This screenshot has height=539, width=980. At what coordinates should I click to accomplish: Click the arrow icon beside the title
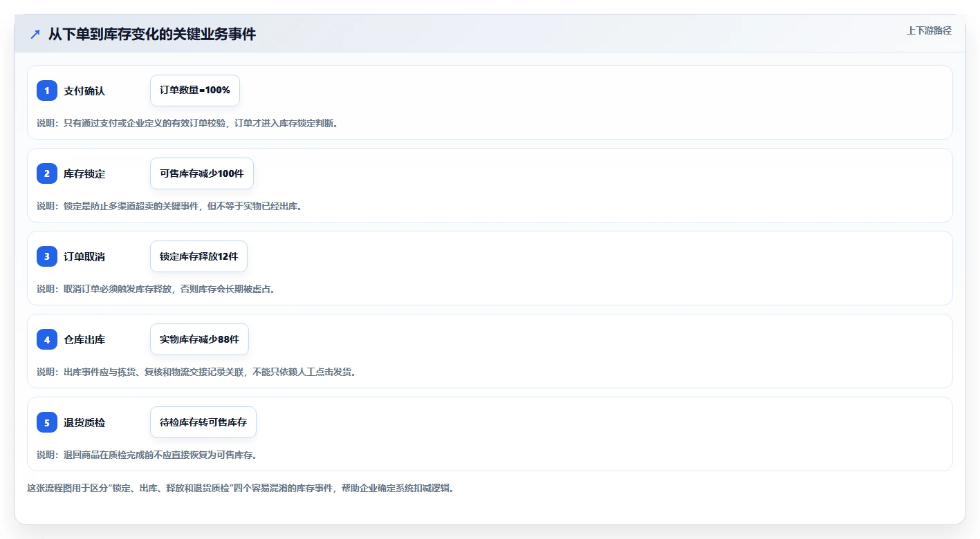click(35, 34)
